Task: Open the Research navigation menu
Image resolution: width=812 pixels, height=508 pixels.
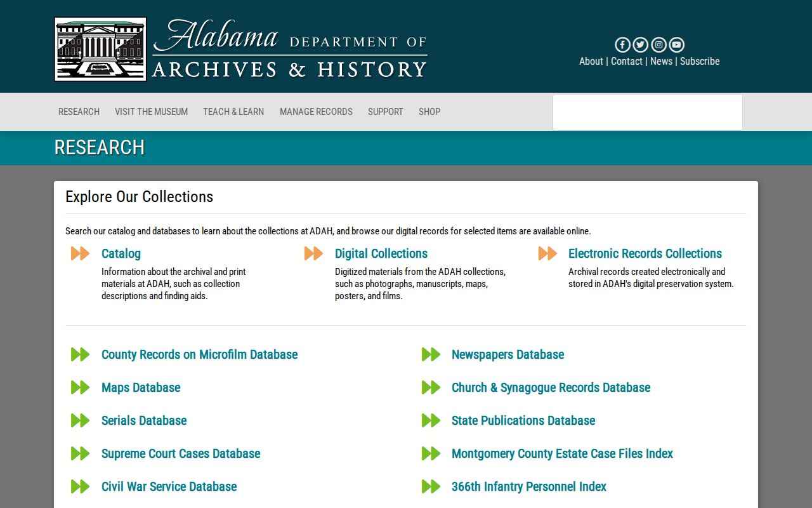Action: click(x=79, y=112)
